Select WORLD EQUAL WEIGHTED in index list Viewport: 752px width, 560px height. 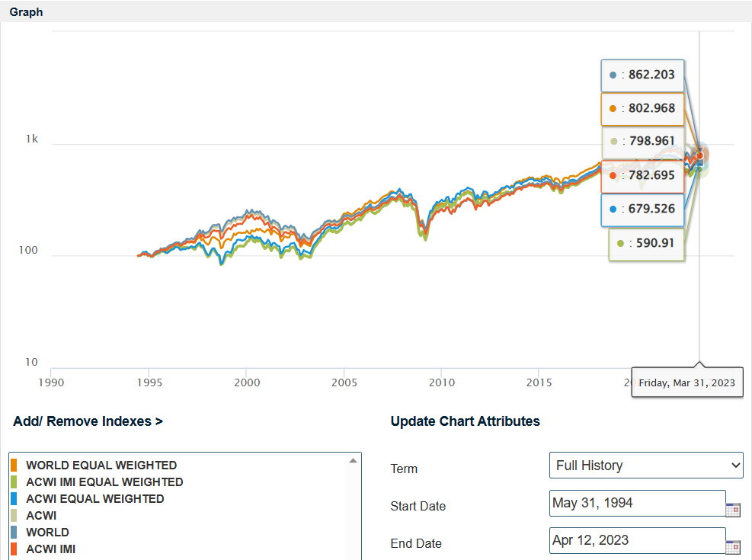(101, 466)
